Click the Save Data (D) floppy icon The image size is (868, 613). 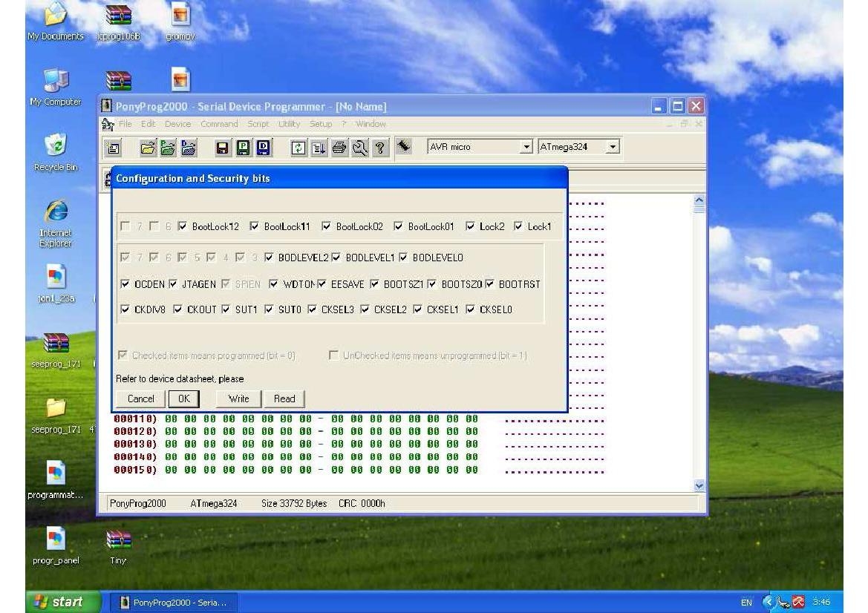263,148
